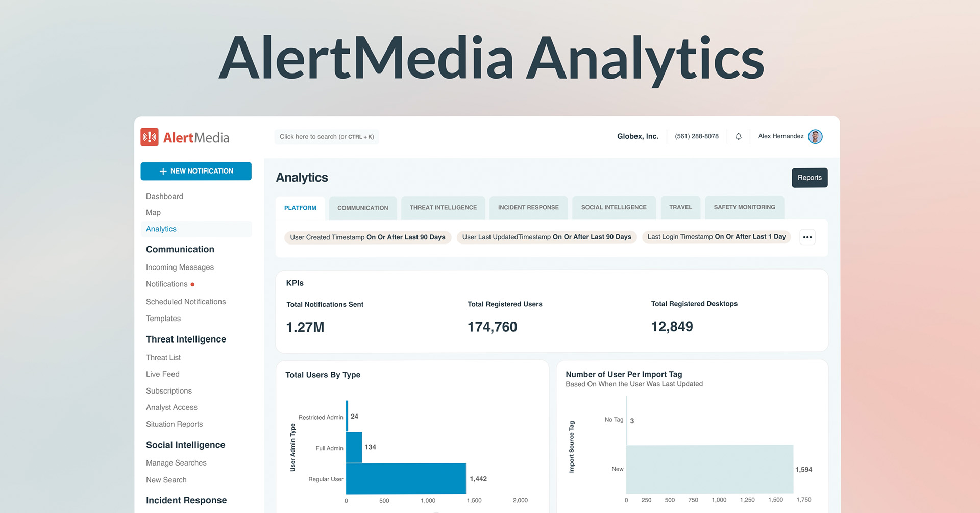Open Alex Hernandez profile avatar
This screenshot has width=980, height=513.
815,137
